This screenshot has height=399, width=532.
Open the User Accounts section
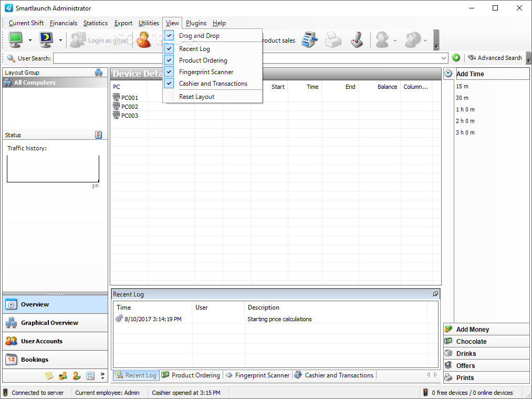click(x=55, y=341)
